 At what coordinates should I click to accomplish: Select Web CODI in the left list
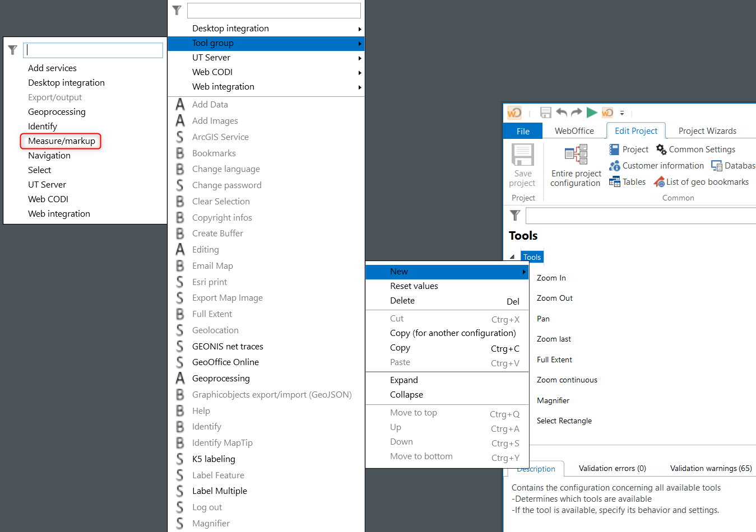(x=48, y=199)
